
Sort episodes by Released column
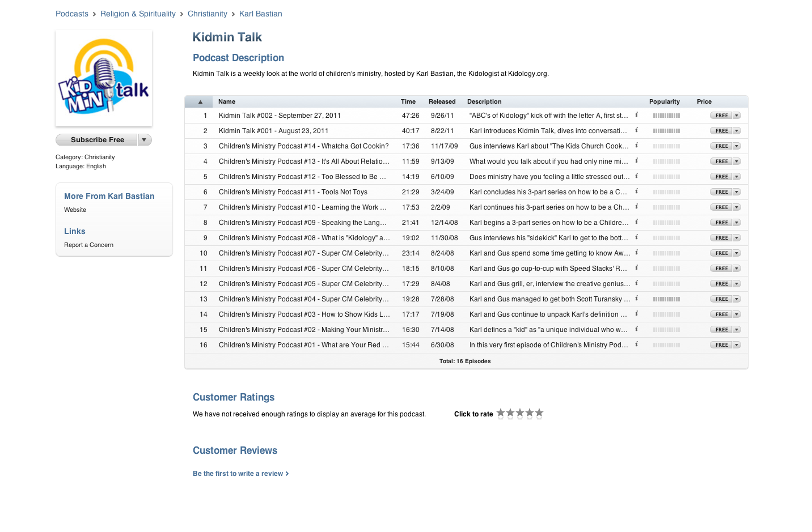(442, 102)
